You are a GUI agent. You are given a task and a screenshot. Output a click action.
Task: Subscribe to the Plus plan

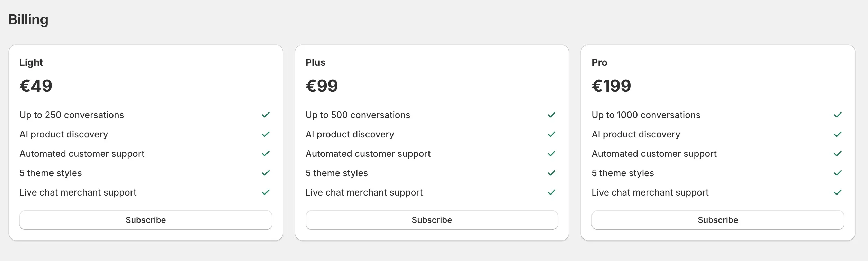432,220
